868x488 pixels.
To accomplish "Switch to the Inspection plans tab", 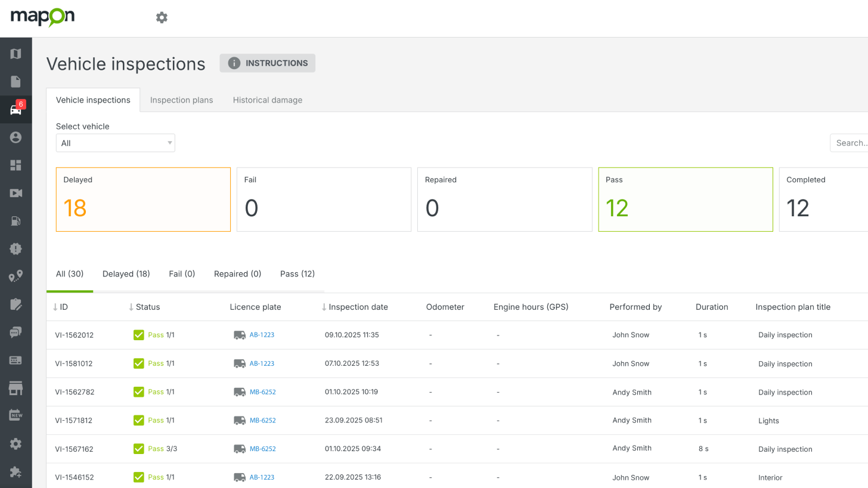I will pos(181,100).
